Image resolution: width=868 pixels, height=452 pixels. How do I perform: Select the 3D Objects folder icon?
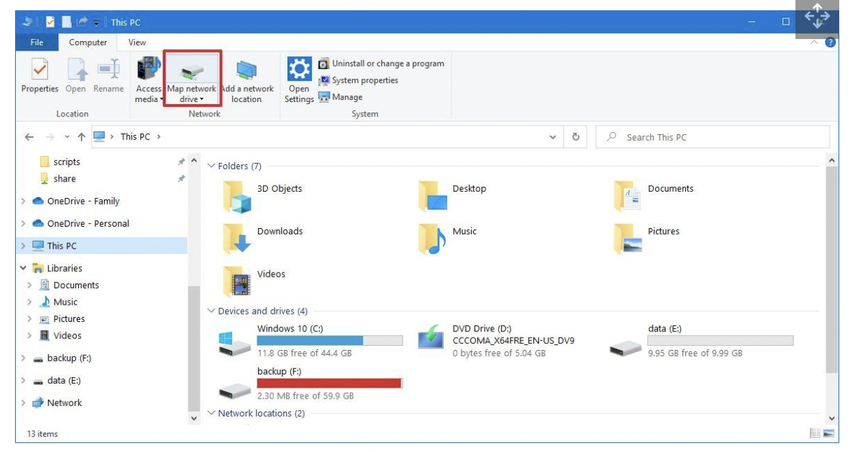pos(237,197)
